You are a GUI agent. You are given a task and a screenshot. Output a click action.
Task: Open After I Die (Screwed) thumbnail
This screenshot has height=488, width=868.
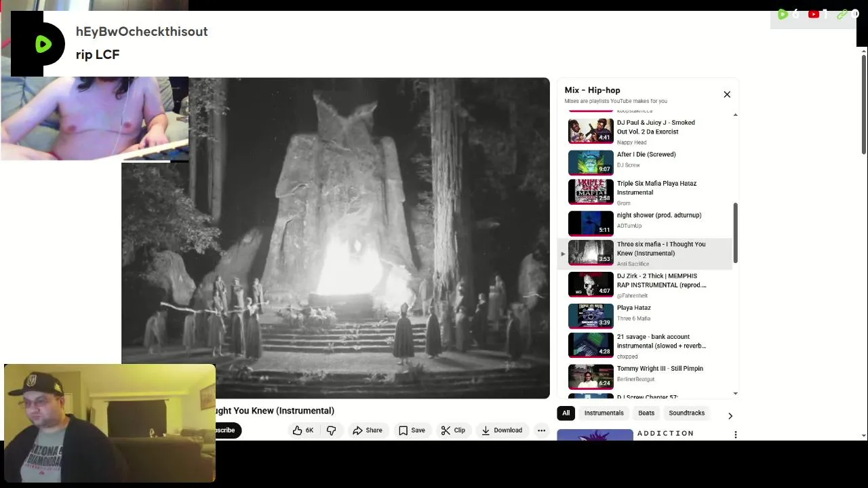pos(591,163)
